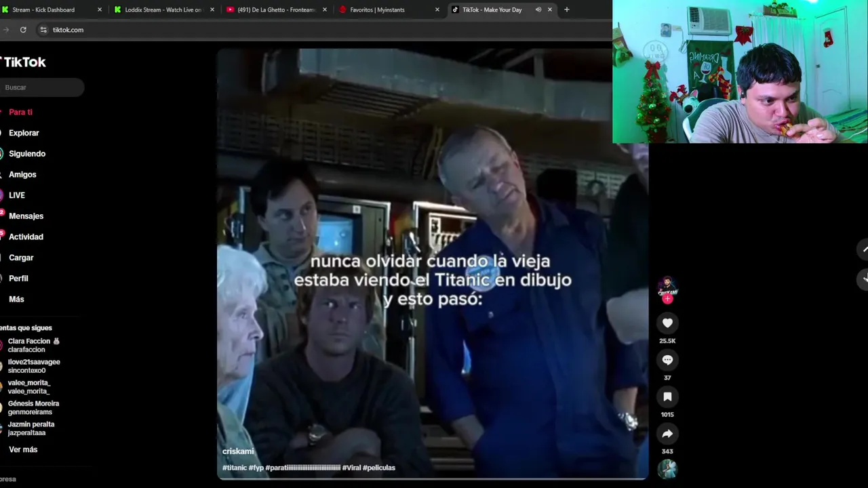
Task: Go to previous video with up arrow
Action: click(863, 249)
